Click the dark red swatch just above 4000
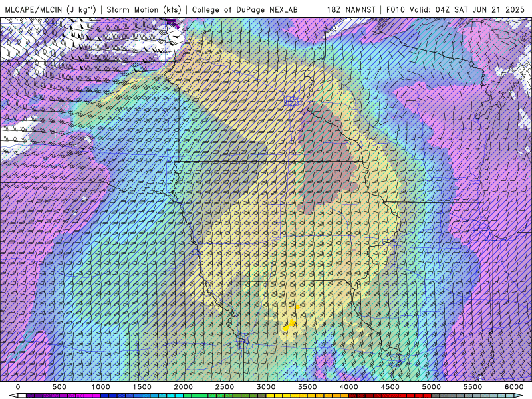 [x=353, y=396]
